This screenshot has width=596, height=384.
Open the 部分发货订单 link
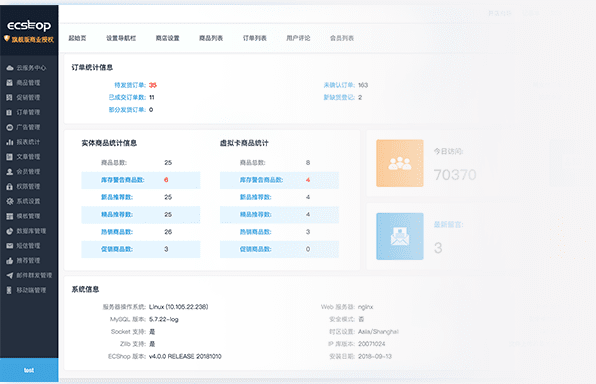coord(127,110)
